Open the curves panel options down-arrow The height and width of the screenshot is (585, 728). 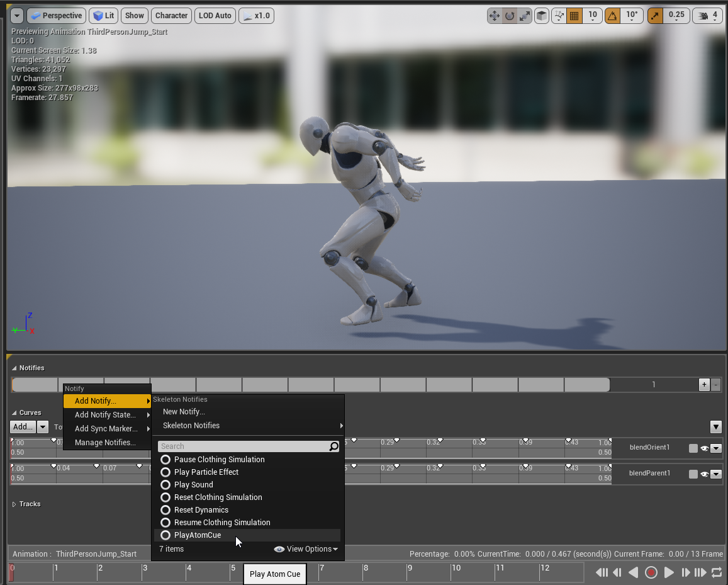[x=715, y=426]
